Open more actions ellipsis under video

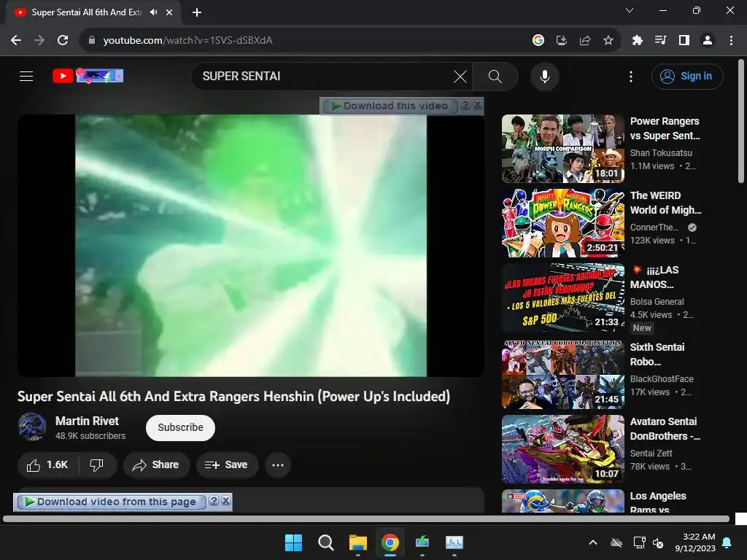[278, 464]
